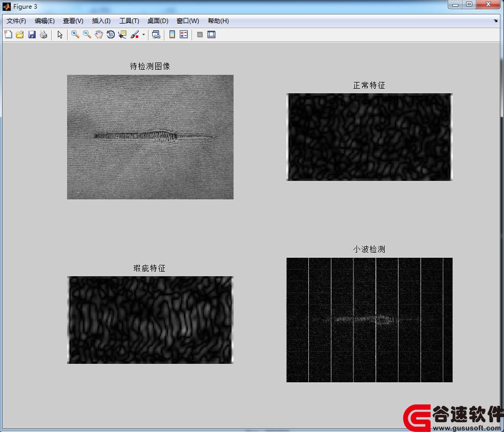Select the title text 瑕疵特征
504x432 pixels.
click(150, 268)
